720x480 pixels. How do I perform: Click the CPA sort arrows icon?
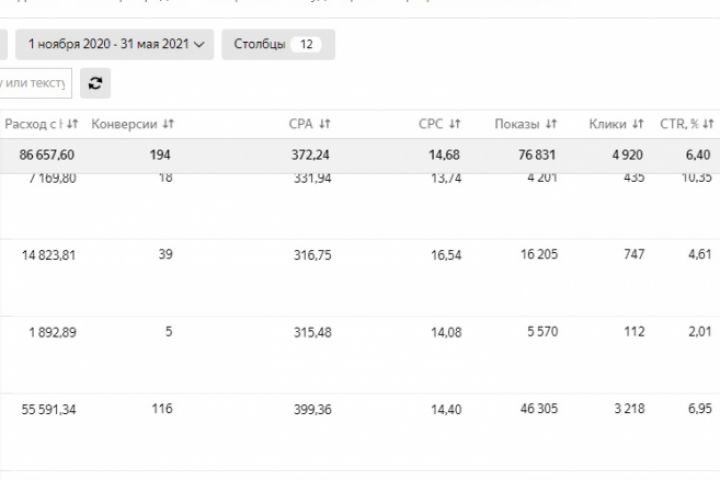pos(324,124)
